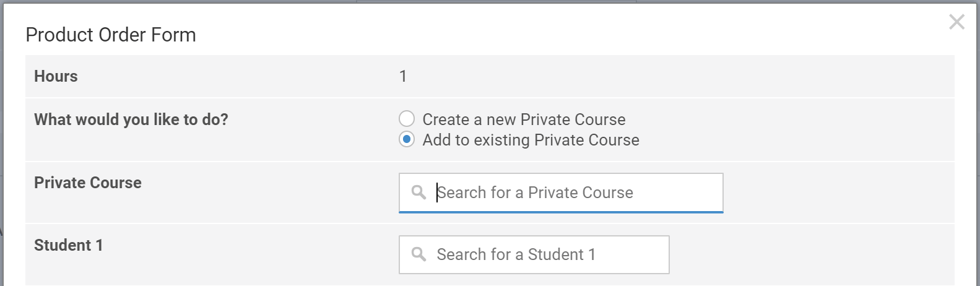Click the magnifier icon in Student 1 search
The height and width of the screenshot is (286, 980).
[419, 254]
